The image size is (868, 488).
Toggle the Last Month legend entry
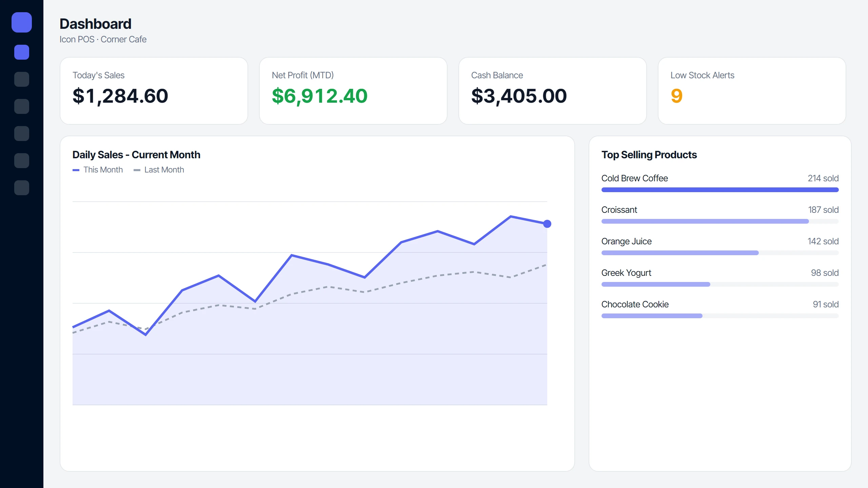click(159, 170)
